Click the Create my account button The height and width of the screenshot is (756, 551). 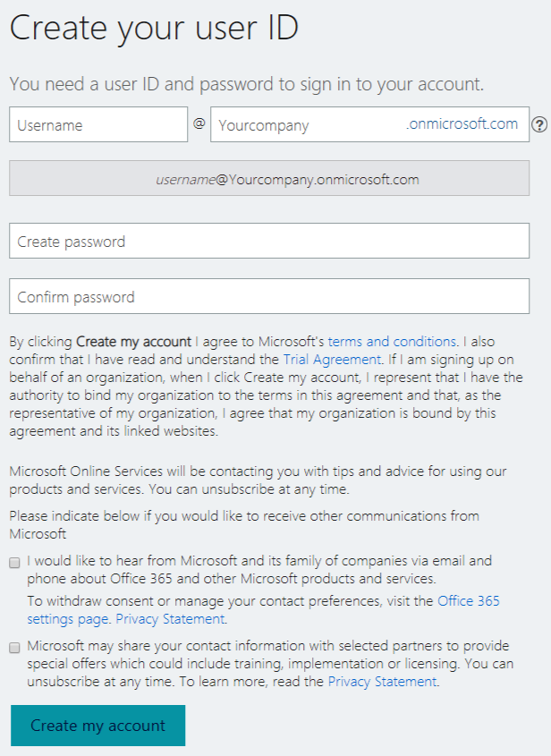pyautogui.click(x=97, y=726)
